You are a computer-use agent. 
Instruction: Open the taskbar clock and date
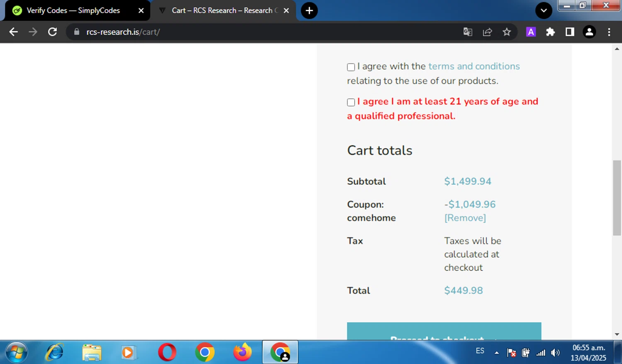point(588,353)
